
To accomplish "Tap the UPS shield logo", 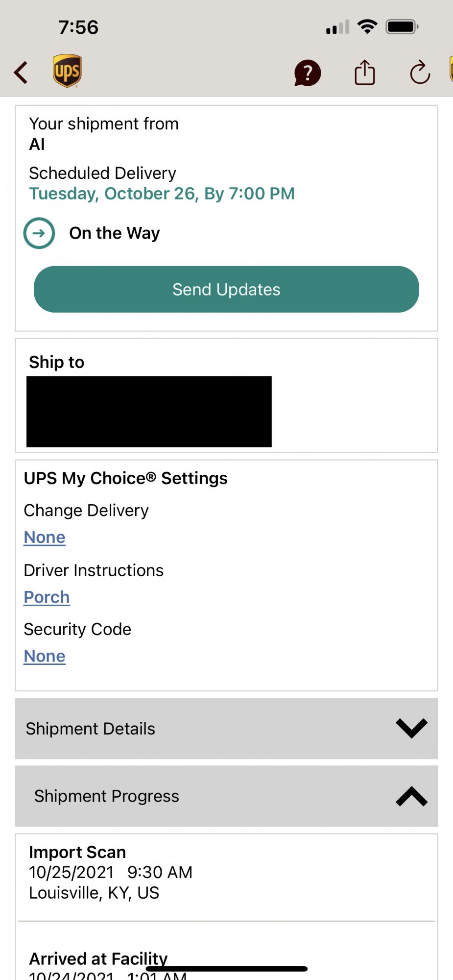I will pyautogui.click(x=67, y=71).
